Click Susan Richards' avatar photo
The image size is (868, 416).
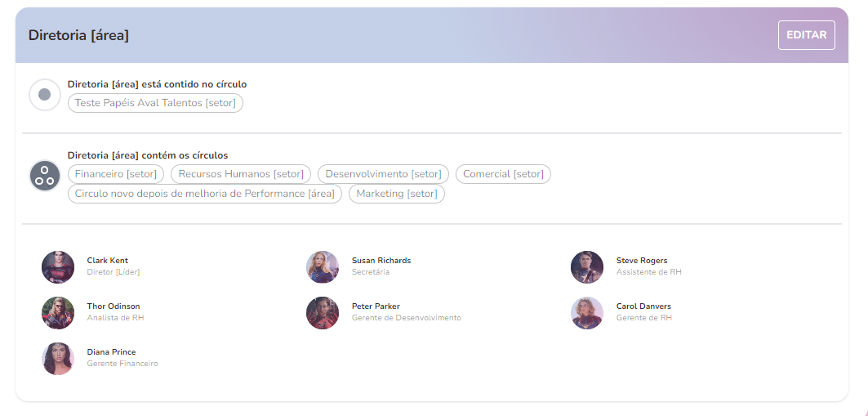click(323, 267)
